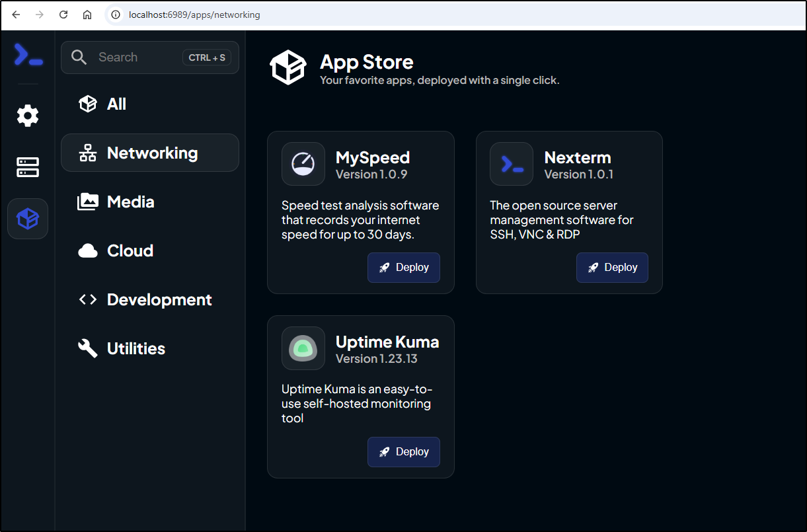Click the Nexterm terminal app icon
Image resolution: width=807 pixels, height=532 pixels.
(512, 164)
